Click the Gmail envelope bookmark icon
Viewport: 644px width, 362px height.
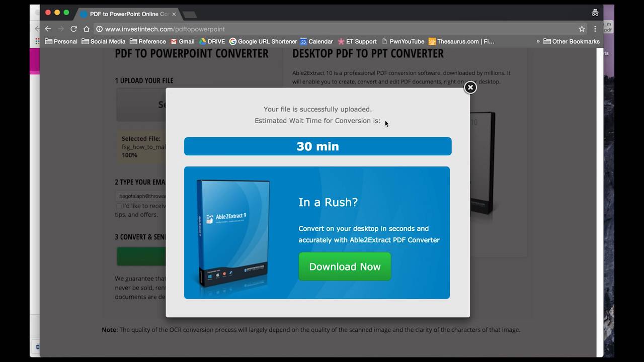(x=174, y=41)
